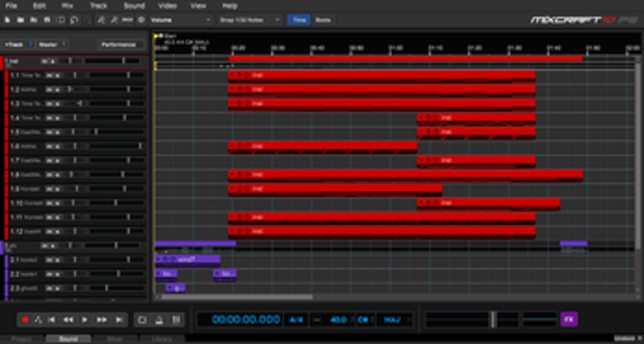Open the Sound menu
The height and width of the screenshot is (344, 644).
click(x=134, y=6)
